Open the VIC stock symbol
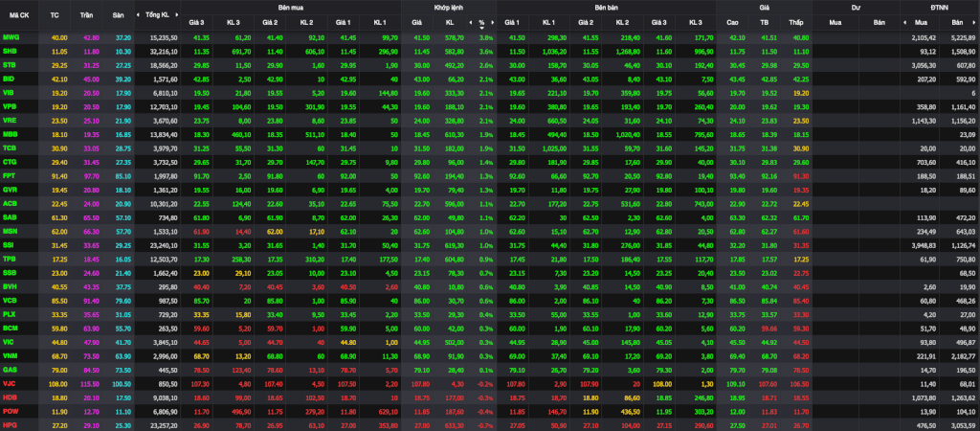The image size is (980, 431). click(x=9, y=341)
